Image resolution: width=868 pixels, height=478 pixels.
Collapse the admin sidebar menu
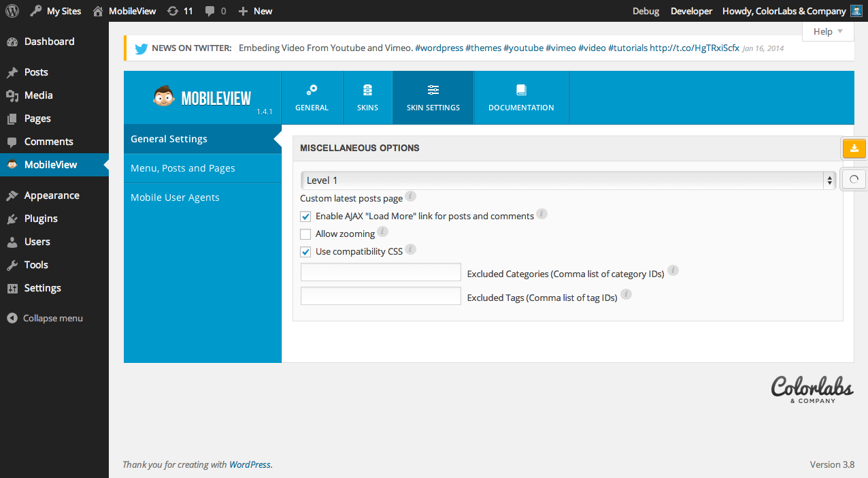point(45,318)
